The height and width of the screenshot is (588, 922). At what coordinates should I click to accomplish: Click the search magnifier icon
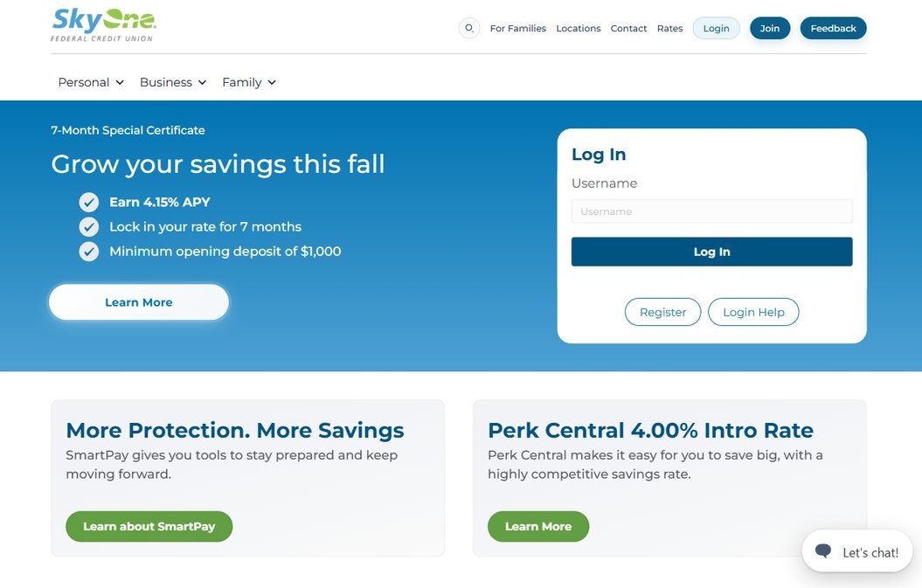tap(468, 28)
